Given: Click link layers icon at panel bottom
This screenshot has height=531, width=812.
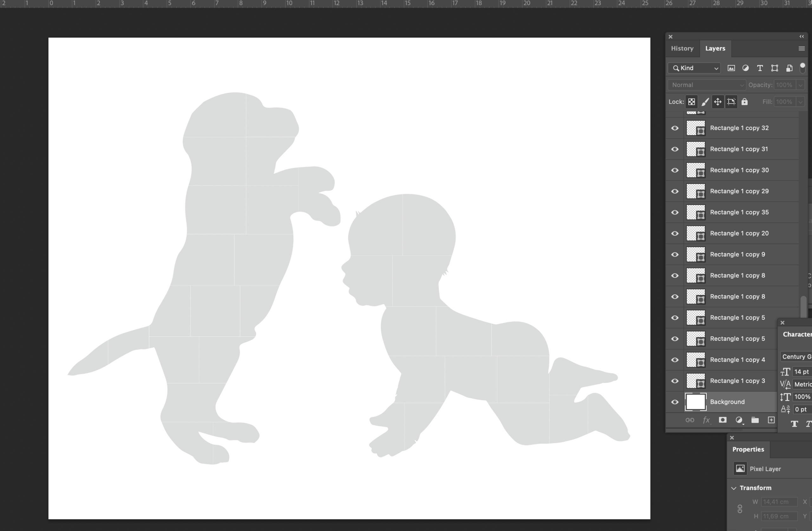Looking at the screenshot, I should pyautogui.click(x=690, y=420).
